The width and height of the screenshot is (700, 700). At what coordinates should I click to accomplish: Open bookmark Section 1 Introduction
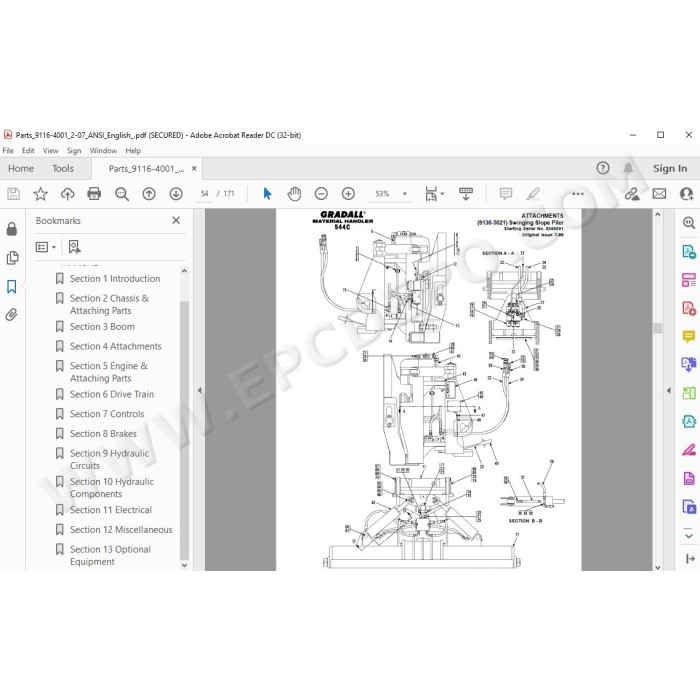click(115, 279)
